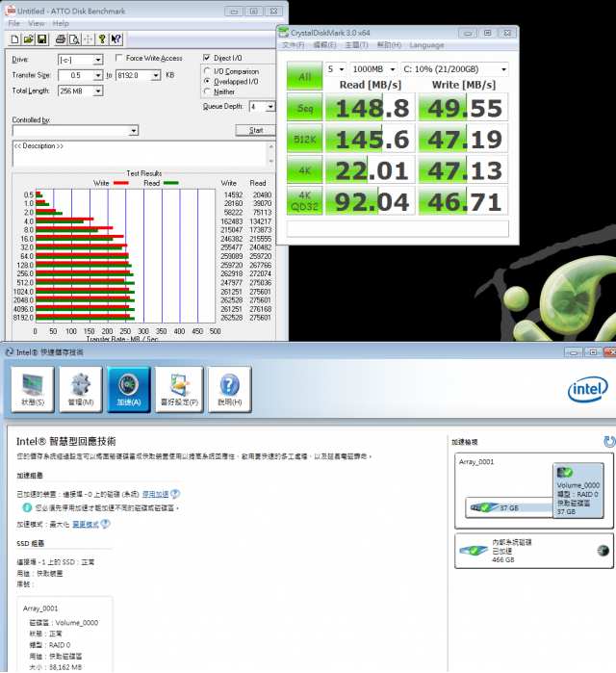616x673 pixels.
Task: Open the 文件(F) menu in CrystalDiskMark
Action: point(293,45)
